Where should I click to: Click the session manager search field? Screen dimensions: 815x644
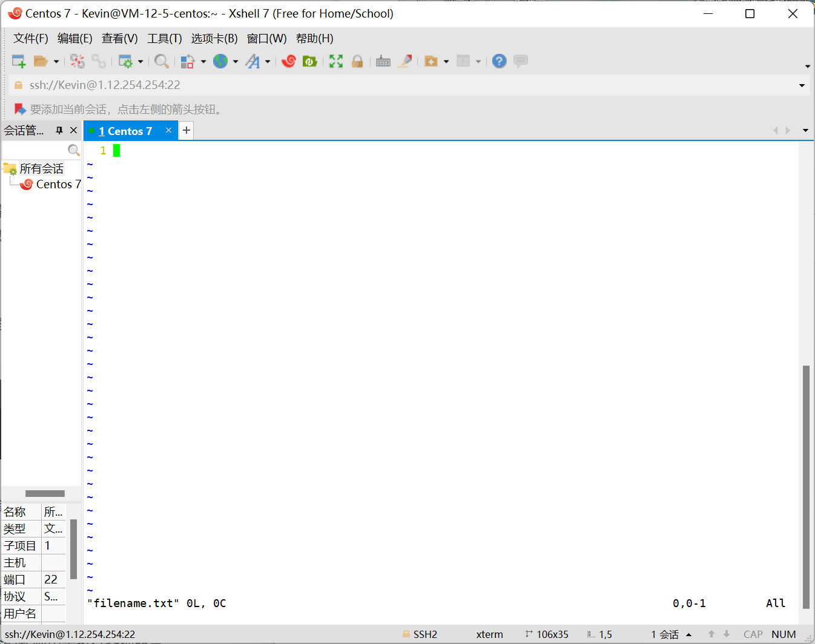35,150
